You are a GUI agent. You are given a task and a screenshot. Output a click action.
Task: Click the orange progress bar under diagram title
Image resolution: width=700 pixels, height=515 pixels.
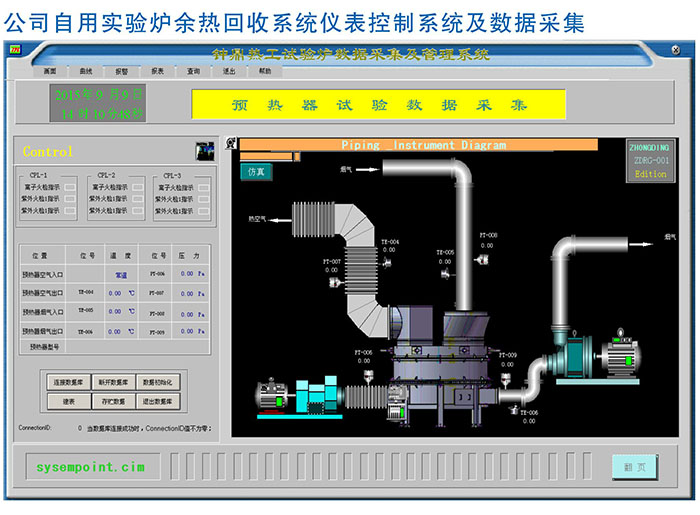(268, 156)
